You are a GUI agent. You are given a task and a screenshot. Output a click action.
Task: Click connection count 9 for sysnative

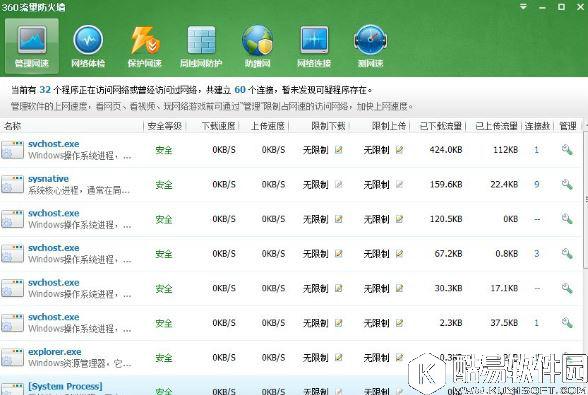point(537,185)
